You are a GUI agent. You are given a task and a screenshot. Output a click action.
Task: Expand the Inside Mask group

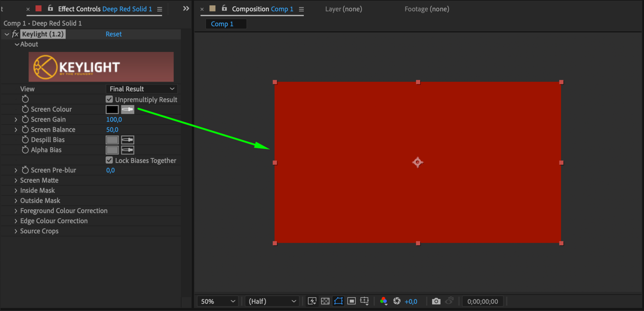(16, 190)
